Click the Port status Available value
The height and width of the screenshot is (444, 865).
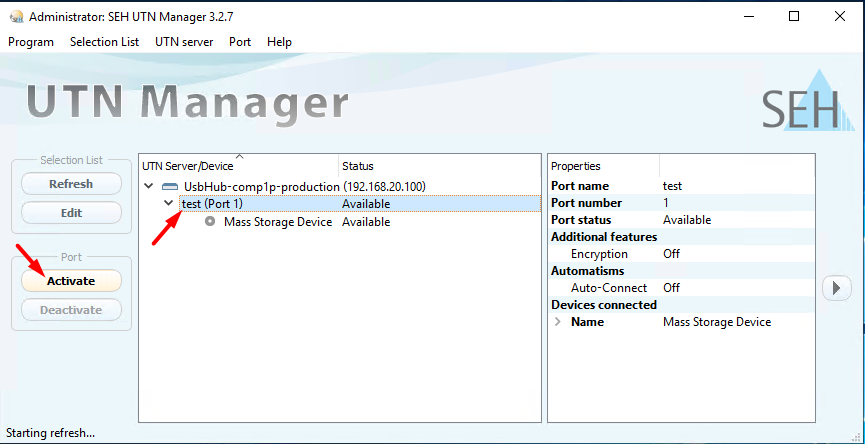(x=687, y=220)
